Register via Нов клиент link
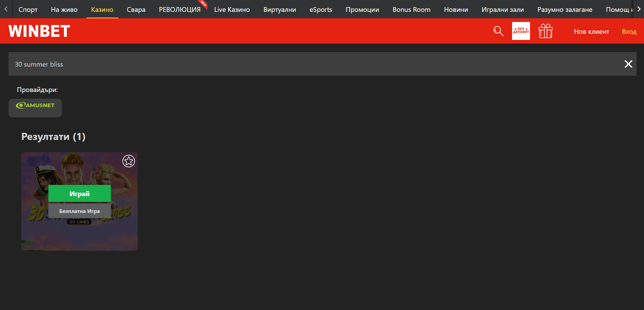644x310 pixels. (x=592, y=31)
